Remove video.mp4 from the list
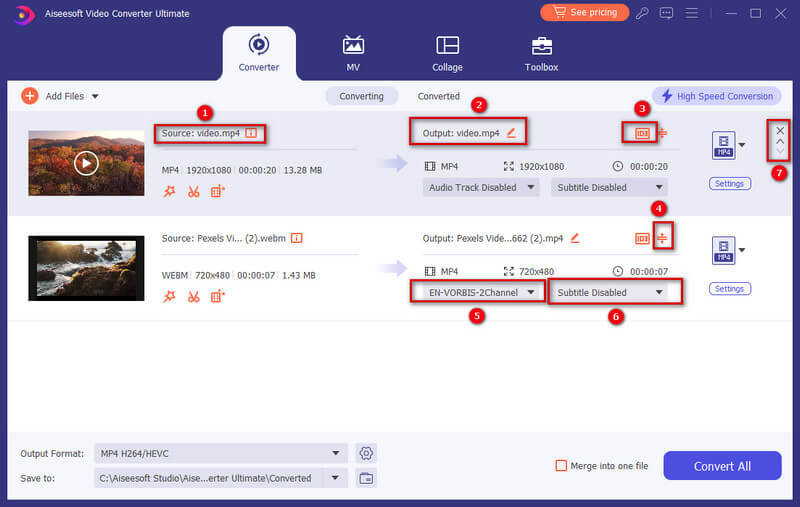This screenshot has height=507, width=800. (x=780, y=131)
